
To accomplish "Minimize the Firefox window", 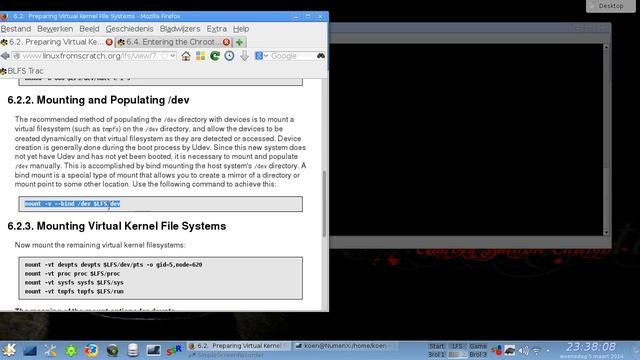I will pos(296,16).
